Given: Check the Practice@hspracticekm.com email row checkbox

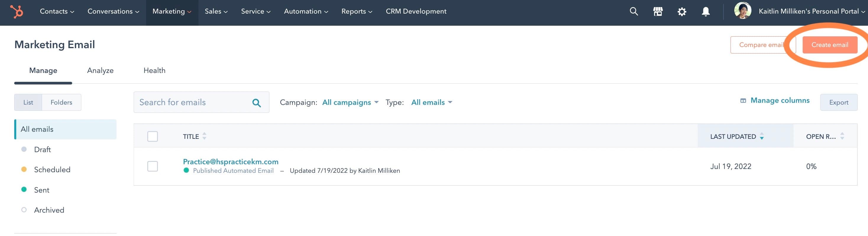Looking at the screenshot, I should (x=152, y=166).
